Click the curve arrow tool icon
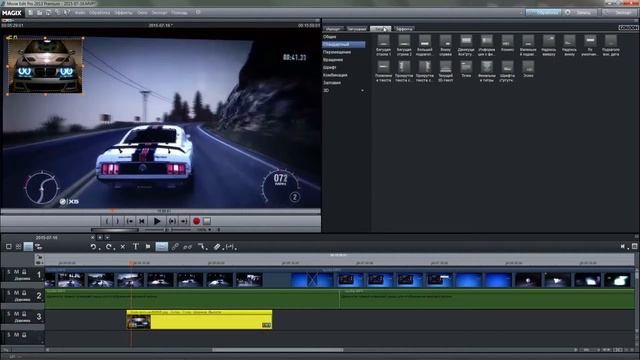 [202, 247]
